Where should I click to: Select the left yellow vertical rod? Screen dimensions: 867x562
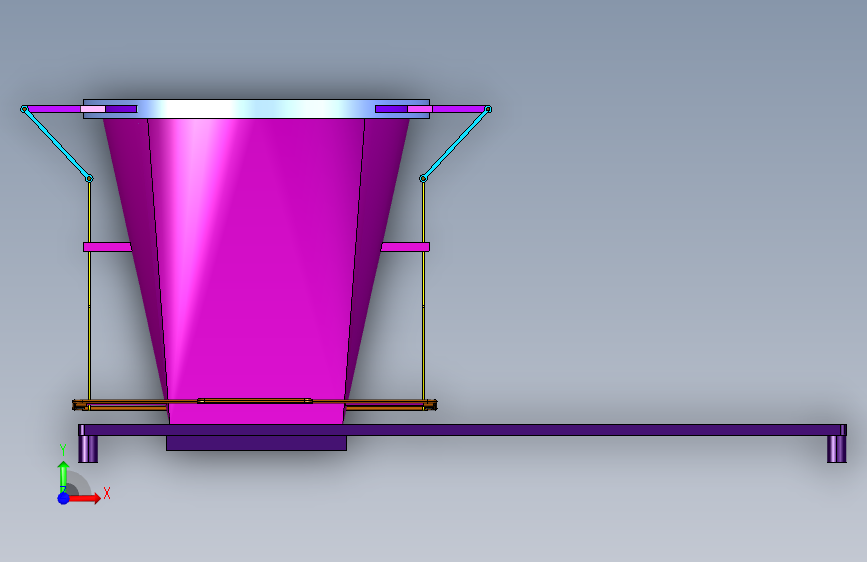click(x=90, y=293)
